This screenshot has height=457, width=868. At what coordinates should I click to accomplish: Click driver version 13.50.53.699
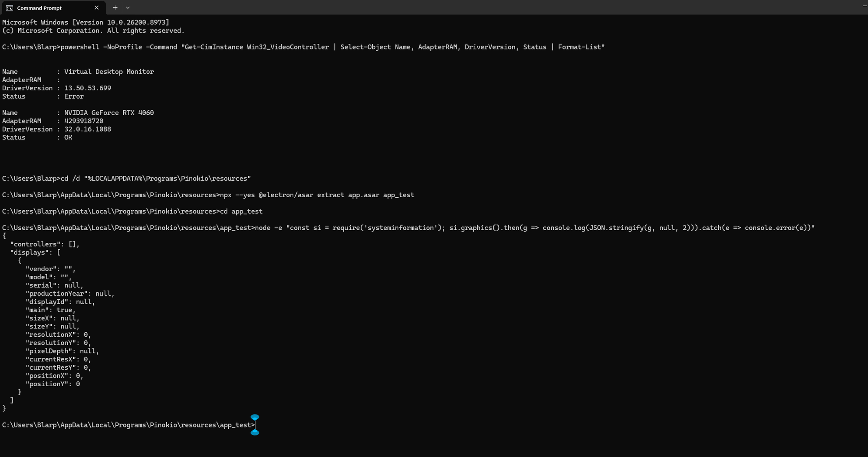(88, 88)
